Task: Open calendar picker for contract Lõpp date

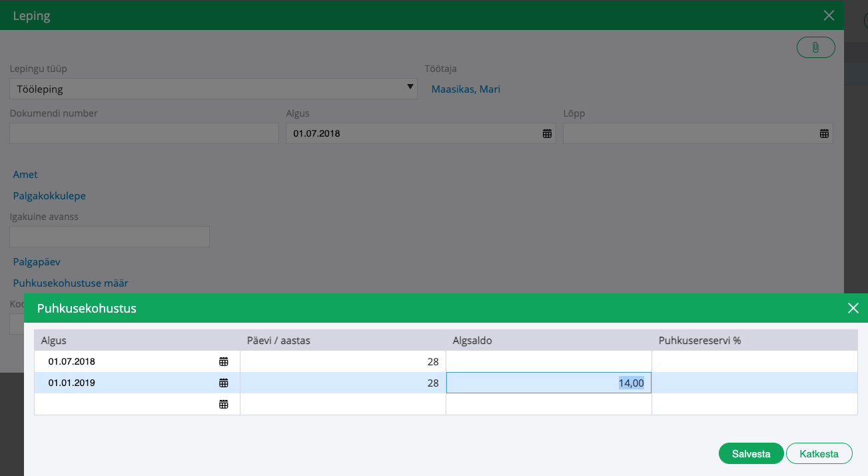Action: (x=824, y=133)
